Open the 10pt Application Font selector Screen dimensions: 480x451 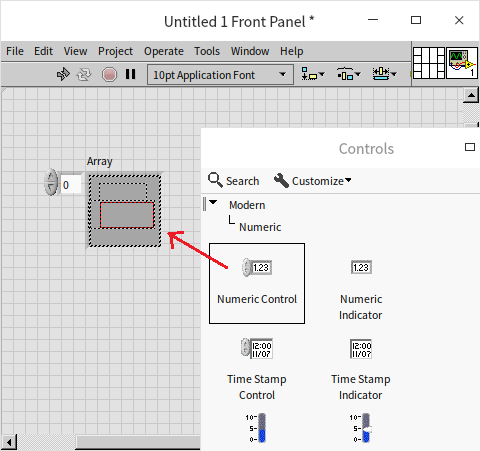pyautogui.click(x=220, y=75)
